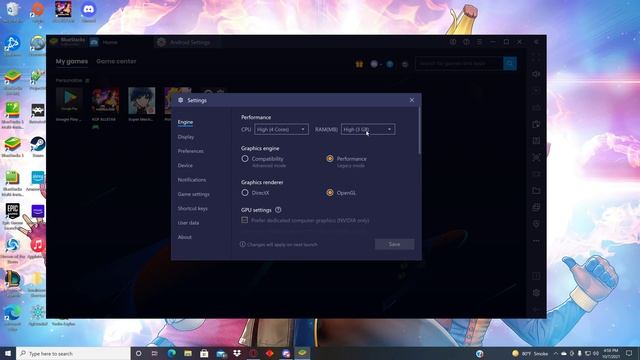Click the Microsoft Store taskbar icon
The height and width of the screenshot is (360, 640).
tap(204, 353)
